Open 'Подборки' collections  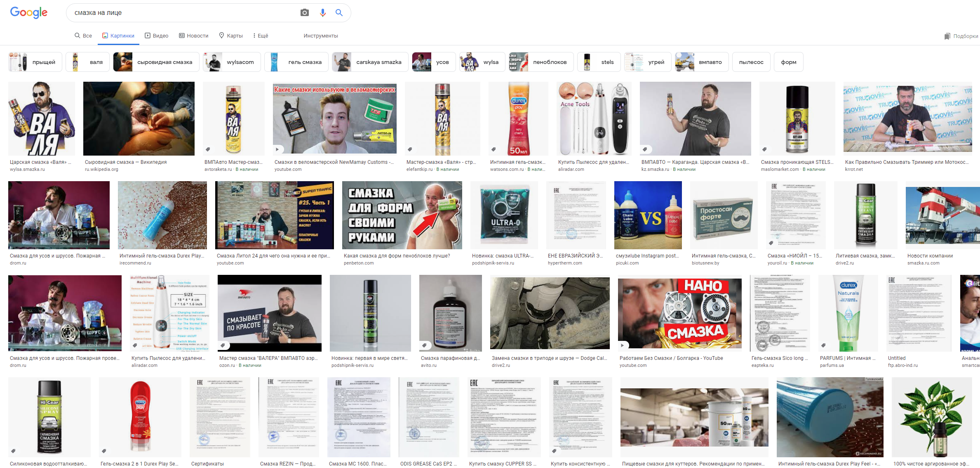click(x=961, y=36)
